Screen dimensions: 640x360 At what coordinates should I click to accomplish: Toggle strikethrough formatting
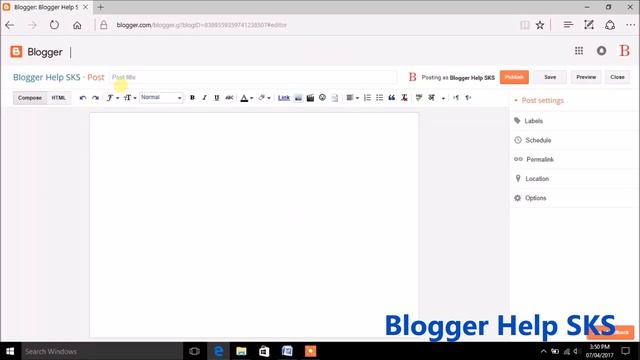coord(229,98)
